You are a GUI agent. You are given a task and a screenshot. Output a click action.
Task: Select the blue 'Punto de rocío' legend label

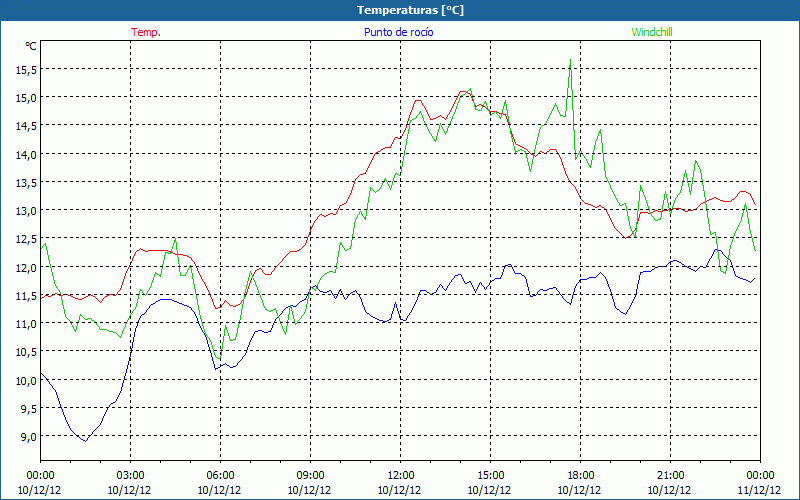pos(398,32)
